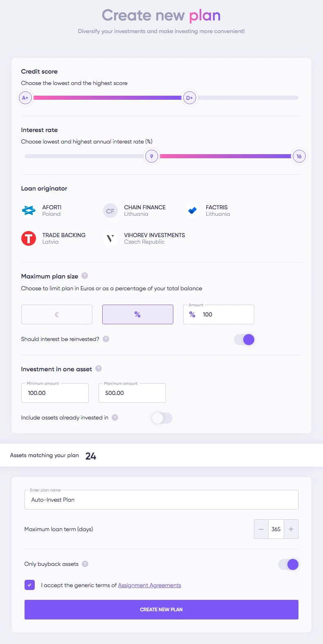Enable Include assets already invested in
The image size is (323, 644).
(162, 418)
